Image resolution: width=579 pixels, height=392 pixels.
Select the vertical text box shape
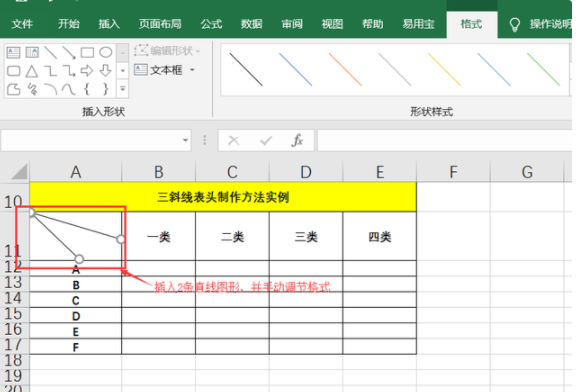pyautogui.click(x=32, y=52)
